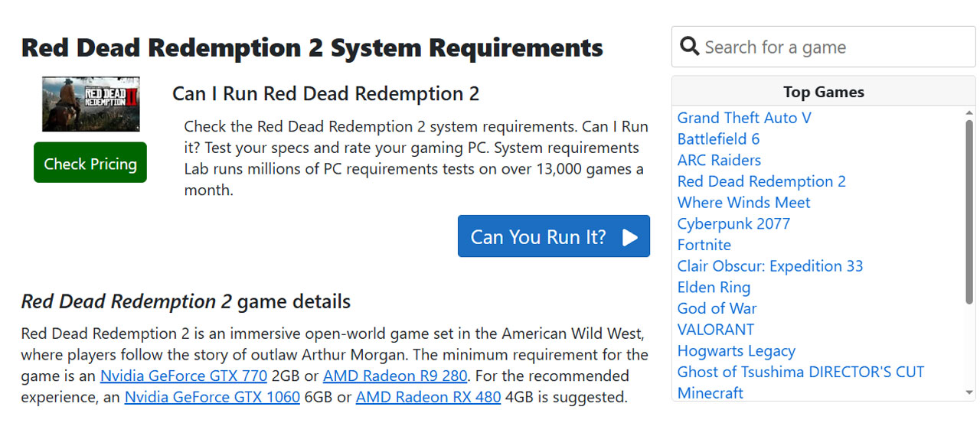
Task: Open Ghost of Tsushima DIRECTOR'S CUT link
Action: tap(801, 372)
